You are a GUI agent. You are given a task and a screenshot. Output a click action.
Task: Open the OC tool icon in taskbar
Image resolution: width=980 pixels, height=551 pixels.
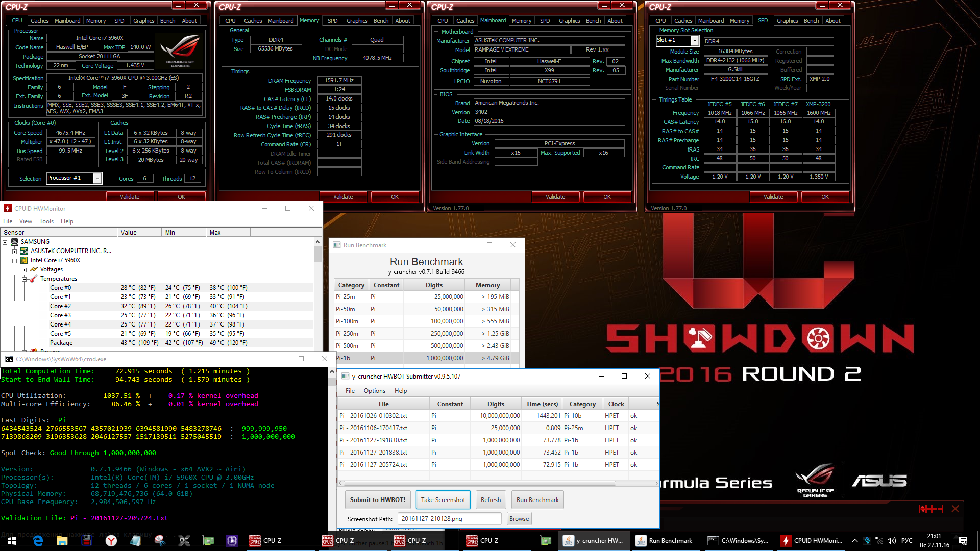coord(184,541)
